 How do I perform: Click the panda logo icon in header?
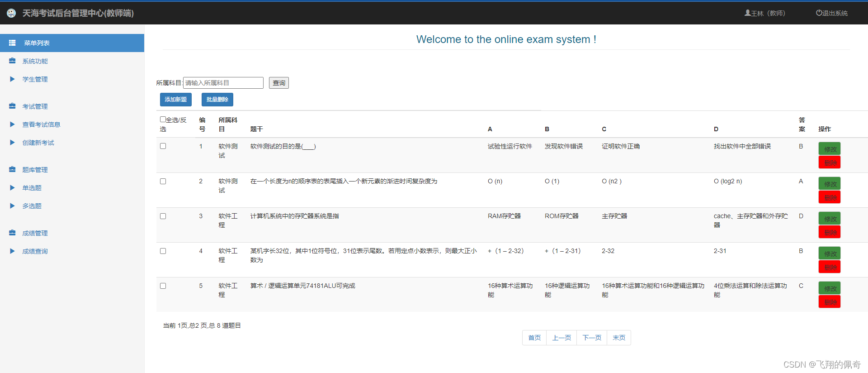[x=11, y=13]
